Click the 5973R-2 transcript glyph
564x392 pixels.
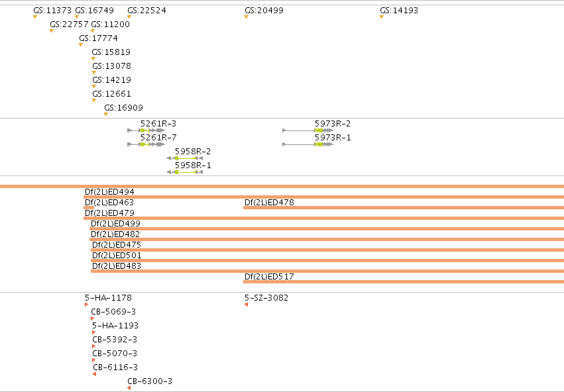point(308,130)
